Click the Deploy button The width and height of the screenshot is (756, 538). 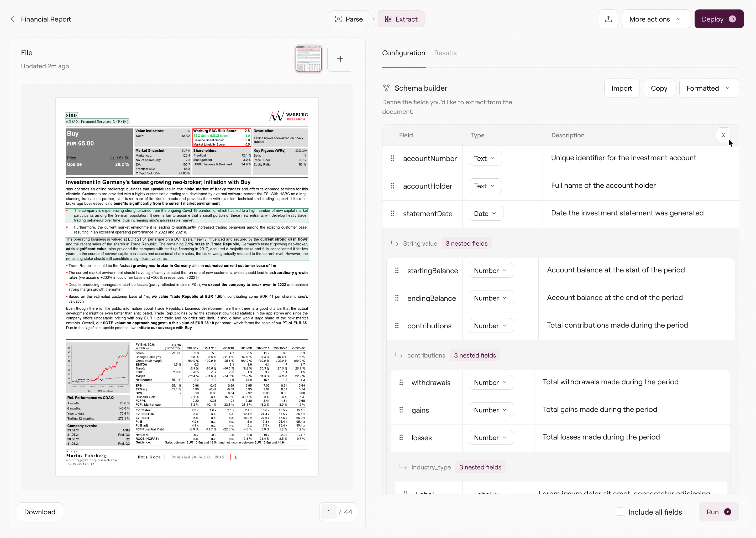coord(719,19)
